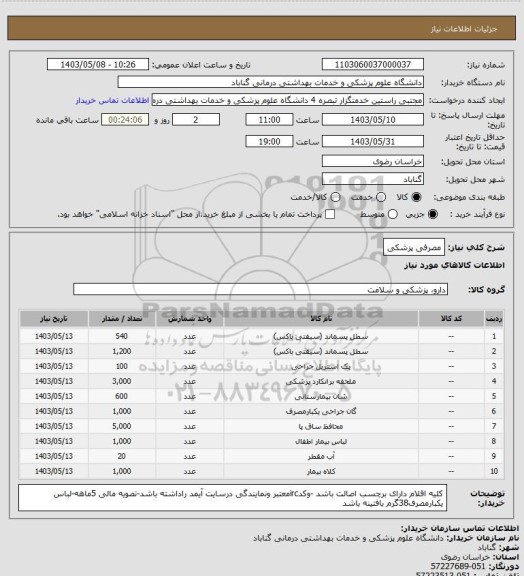Click the request number field 1103060037000037

373,64
